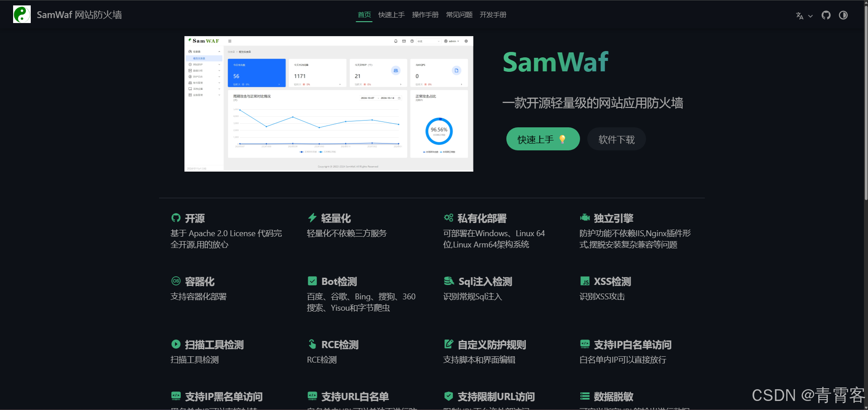This screenshot has height=410, width=868.
Task: Click the Sql注入检测 feature heading
Action: [x=485, y=282]
